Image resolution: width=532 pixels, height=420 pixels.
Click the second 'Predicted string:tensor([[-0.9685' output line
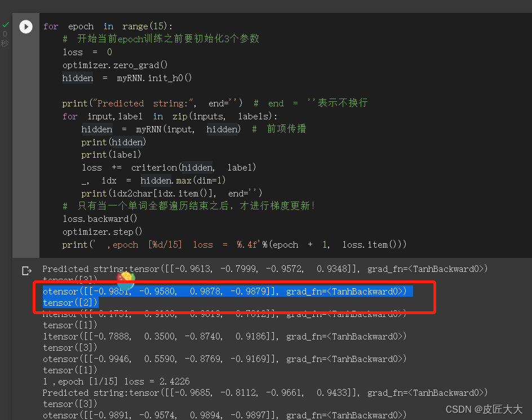tap(265, 392)
